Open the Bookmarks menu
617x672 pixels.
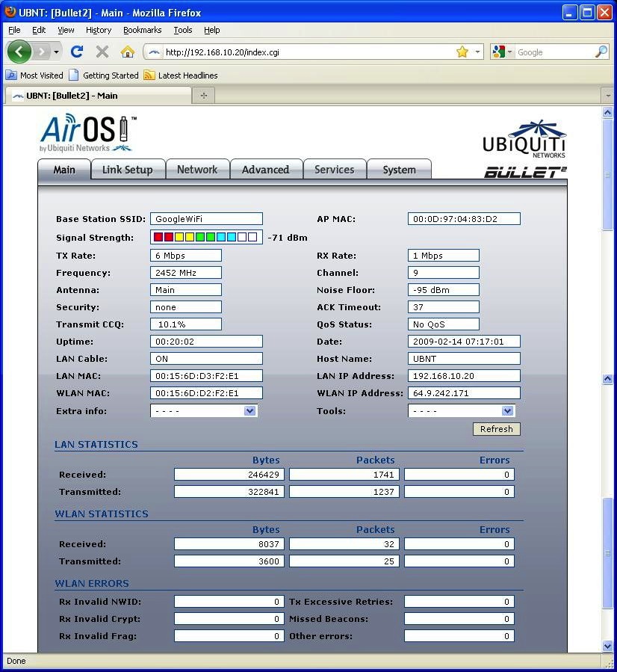(x=142, y=30)
